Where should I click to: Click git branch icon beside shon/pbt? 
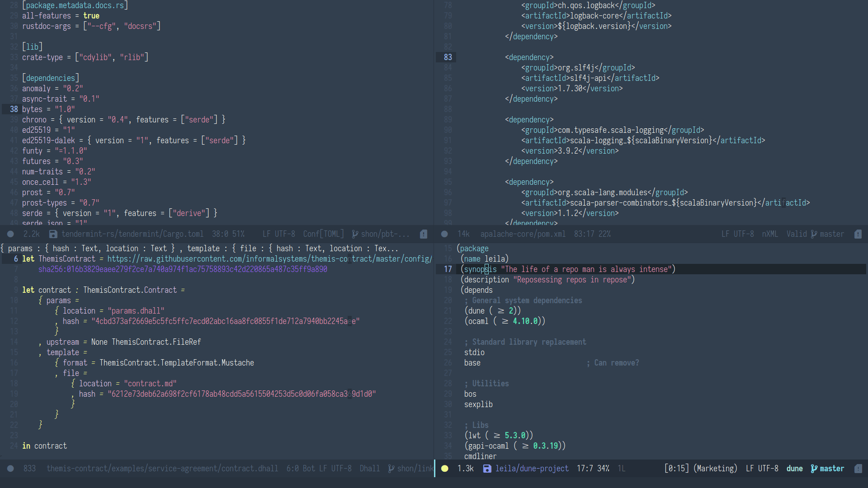click(x=355, y=234)
